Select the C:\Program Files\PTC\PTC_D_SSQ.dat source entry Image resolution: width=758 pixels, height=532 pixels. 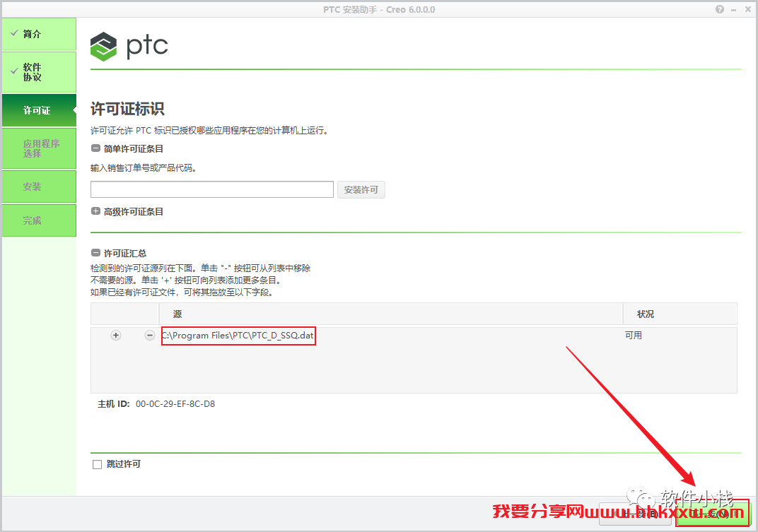point(238,336)
